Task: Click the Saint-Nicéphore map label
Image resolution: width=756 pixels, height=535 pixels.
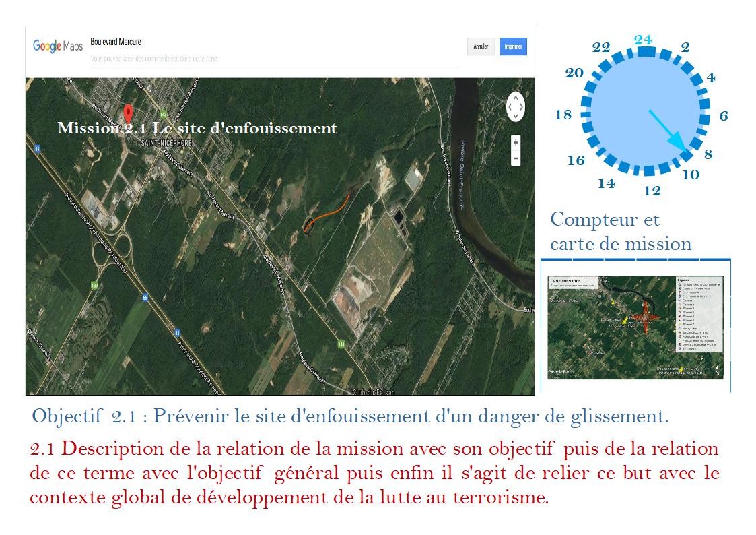Action: [166, 144]
